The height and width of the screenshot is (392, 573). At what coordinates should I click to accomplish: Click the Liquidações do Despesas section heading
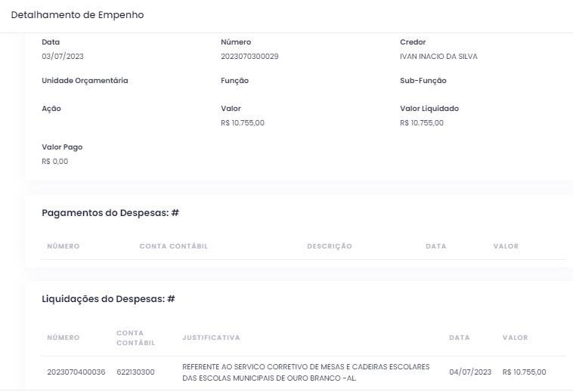point(108,299)
